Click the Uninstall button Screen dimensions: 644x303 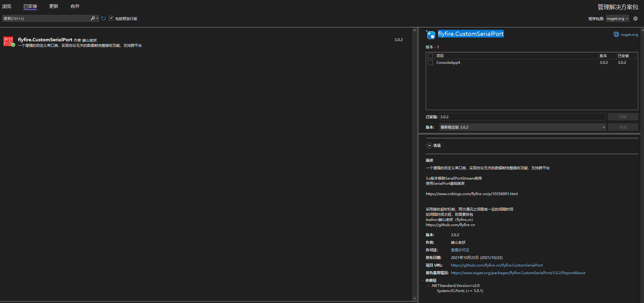tap(623, 117)
